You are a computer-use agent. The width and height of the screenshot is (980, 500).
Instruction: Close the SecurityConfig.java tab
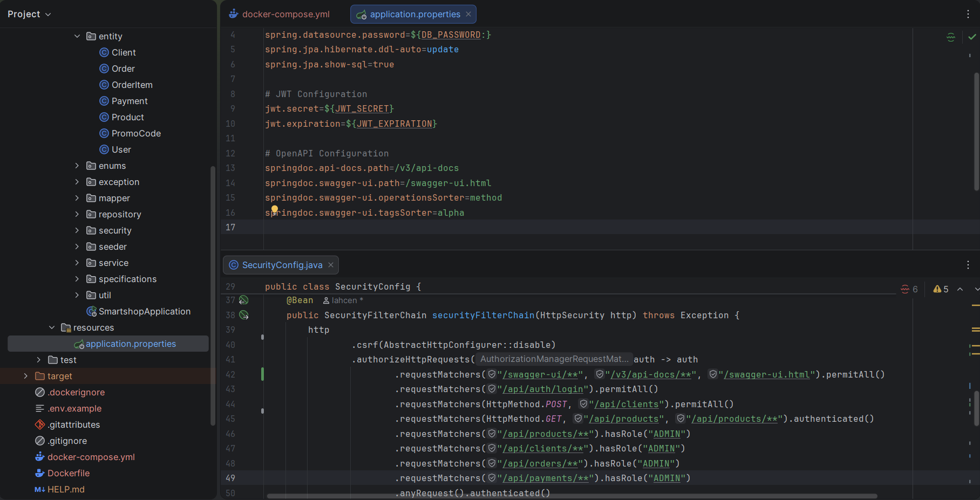(x=331, y=265)
